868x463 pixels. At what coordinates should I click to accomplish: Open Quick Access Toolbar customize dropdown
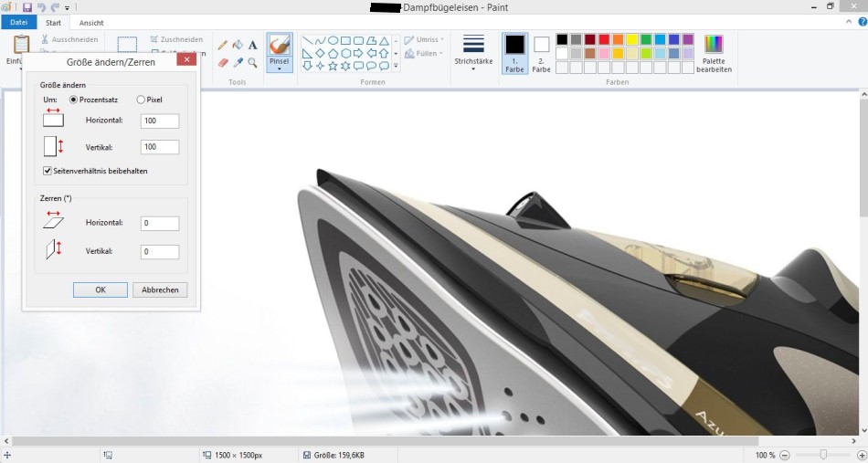click(x=67, y=7)
